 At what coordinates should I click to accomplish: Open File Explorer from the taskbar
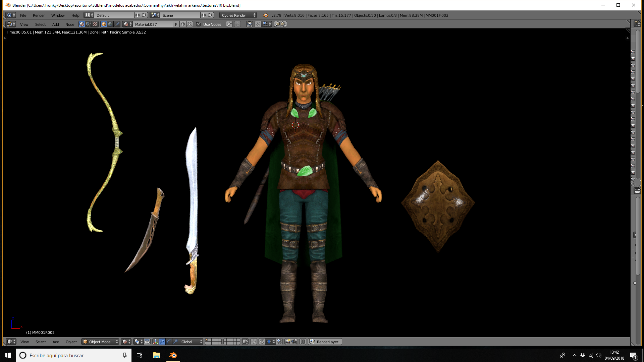156,355
